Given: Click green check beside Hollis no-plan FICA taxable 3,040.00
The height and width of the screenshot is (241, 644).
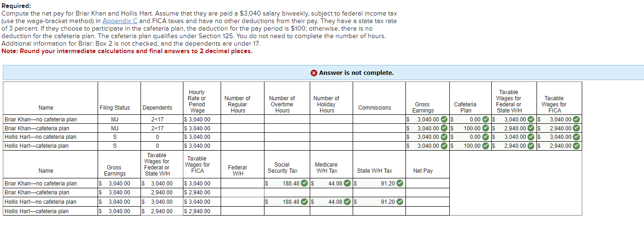Looking at the screenshot, I should (577, 137).
